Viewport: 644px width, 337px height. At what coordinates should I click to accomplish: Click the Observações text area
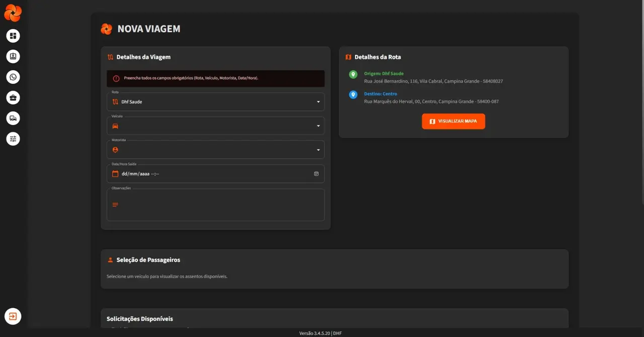[215, 205]
